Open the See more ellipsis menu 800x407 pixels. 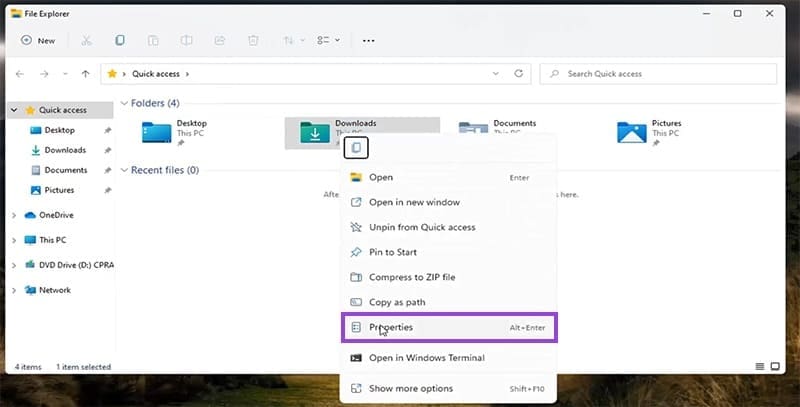click(368, 41)
